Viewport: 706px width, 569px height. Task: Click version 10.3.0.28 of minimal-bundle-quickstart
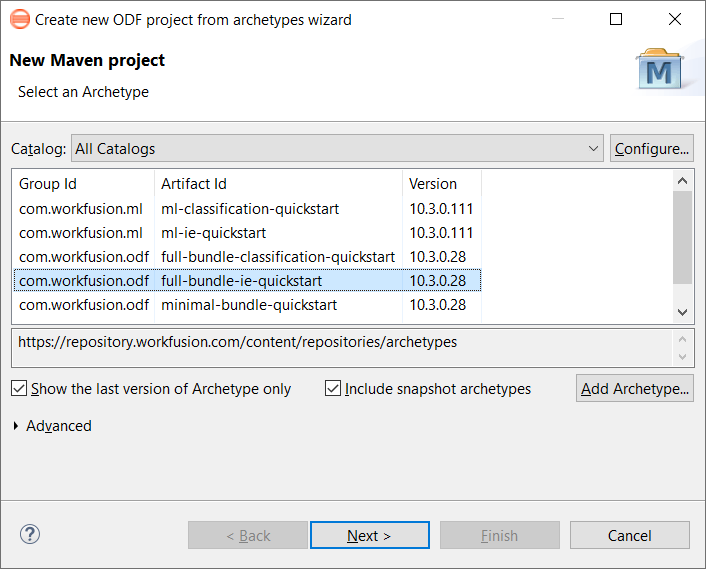click(x=437, y=305)
